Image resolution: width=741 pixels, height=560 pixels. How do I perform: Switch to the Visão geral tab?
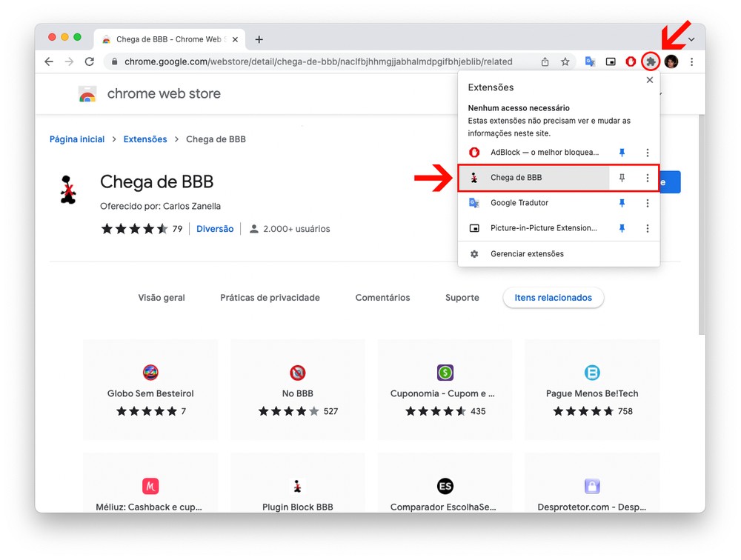coord(162,298)
